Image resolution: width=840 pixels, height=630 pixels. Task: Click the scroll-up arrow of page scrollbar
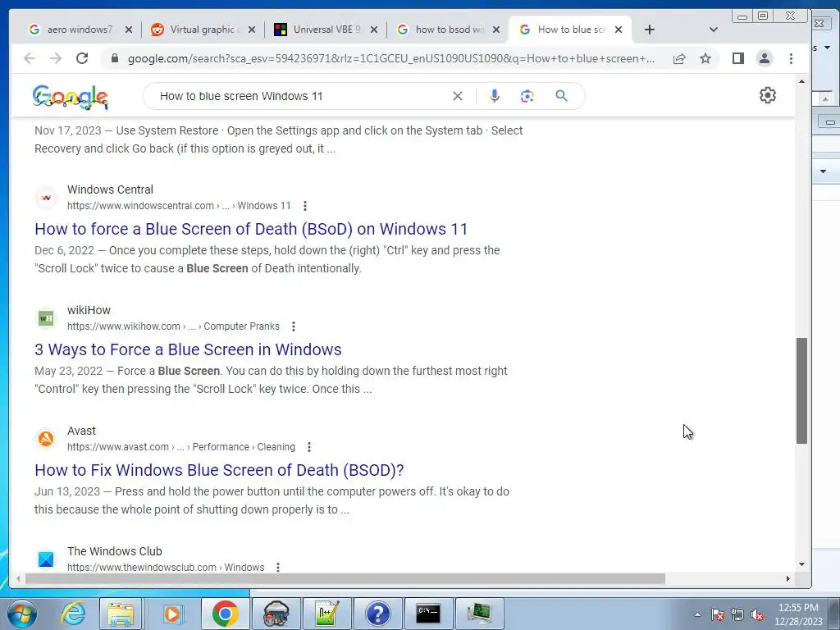tap(801, 82)
